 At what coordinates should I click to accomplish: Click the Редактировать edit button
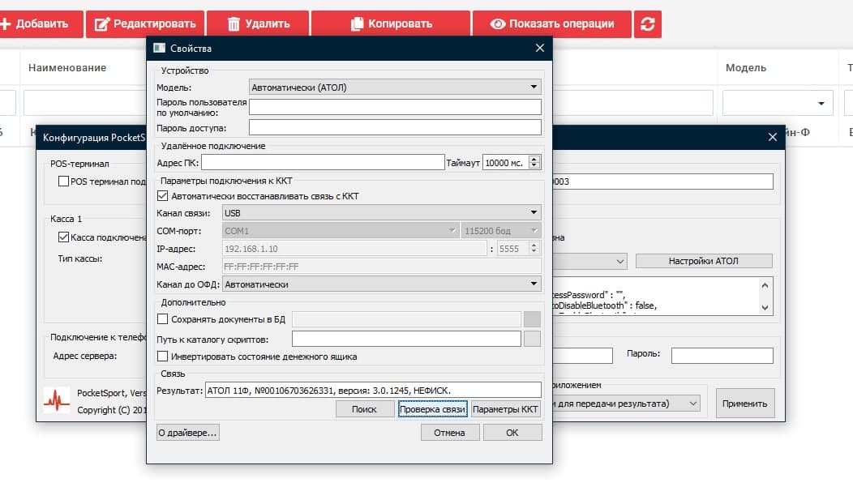pyautogui.click(x=145, y=23)
